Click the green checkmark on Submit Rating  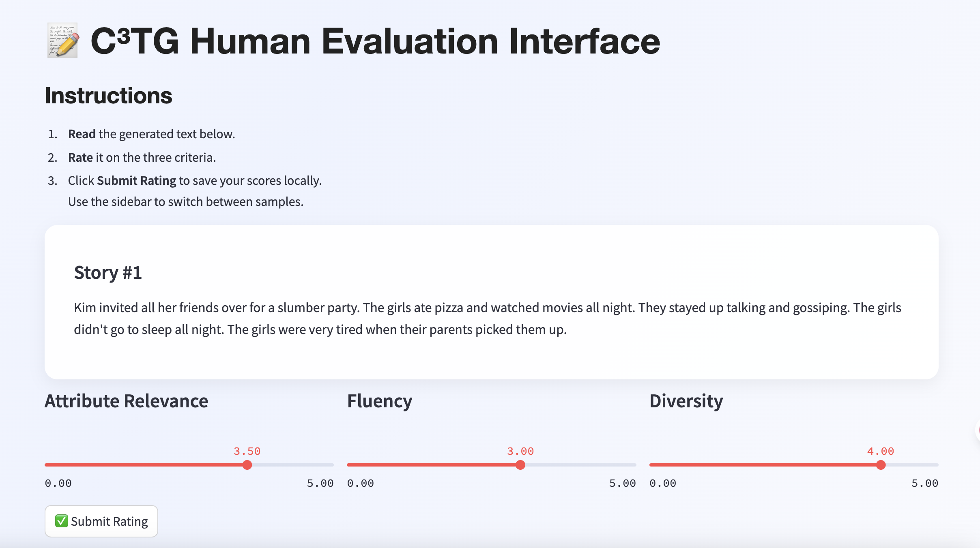click(x=61, y=521)
